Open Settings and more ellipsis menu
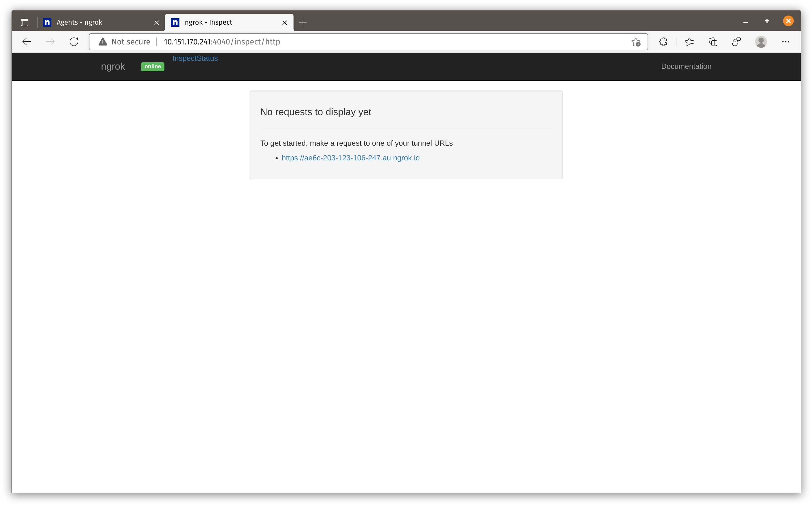 coord(785,42)
